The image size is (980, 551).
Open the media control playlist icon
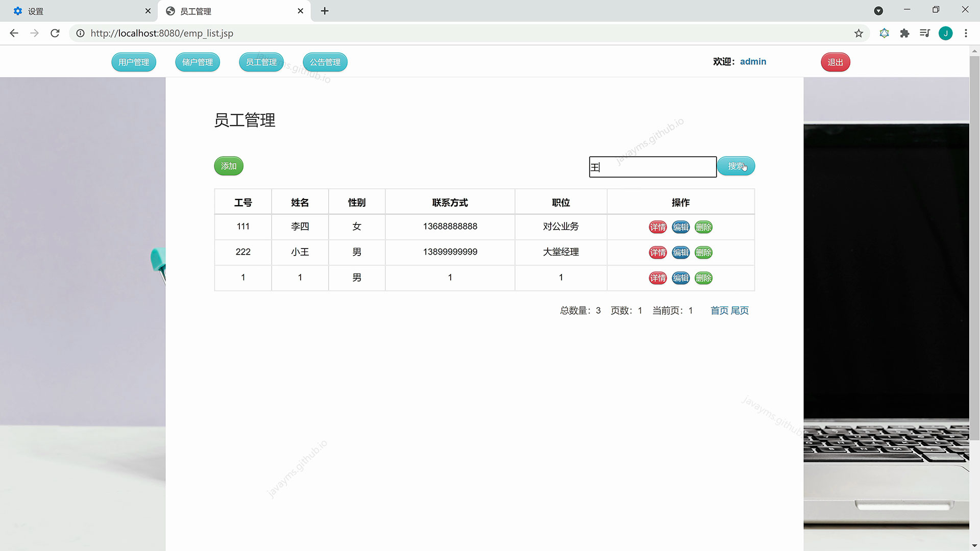[x=924, y=33]
